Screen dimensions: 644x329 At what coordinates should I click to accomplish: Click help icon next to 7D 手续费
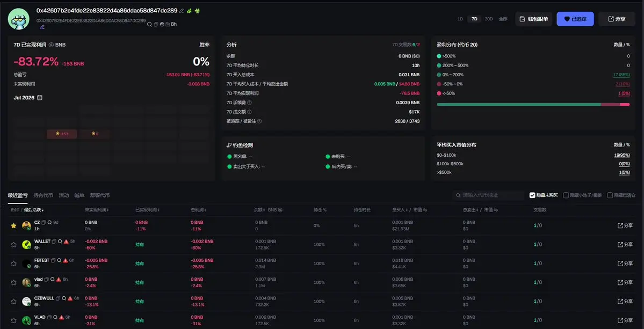[x=249, y=103]
